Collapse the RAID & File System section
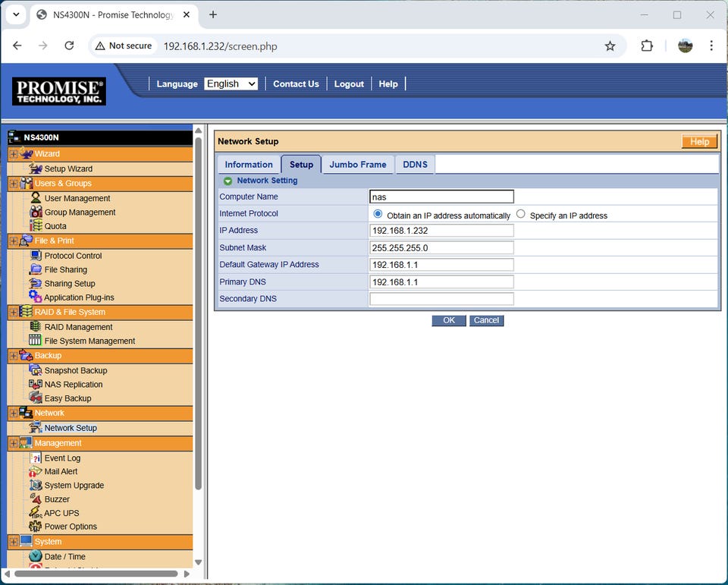Viewport: 728px width, 585px height. (x=13, y=313)
